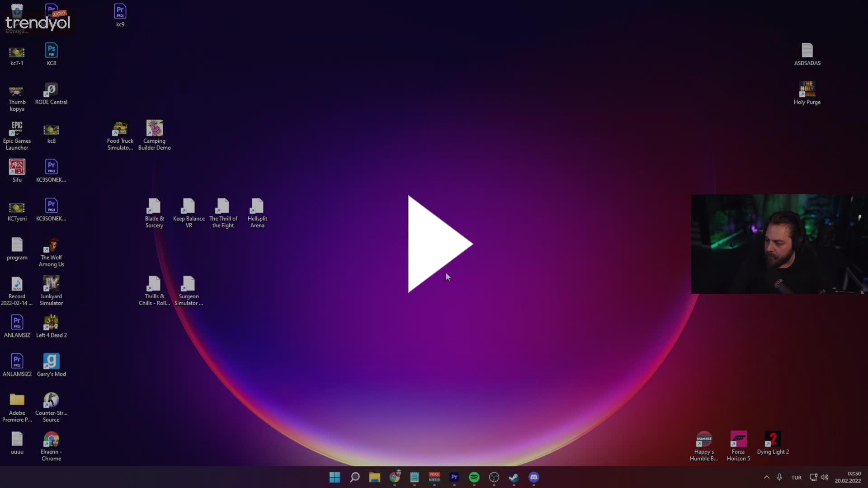Open OBS Studio from the taskbar
Image resolution: width=868 pixels, height=488 pixels.
[494, 478]
